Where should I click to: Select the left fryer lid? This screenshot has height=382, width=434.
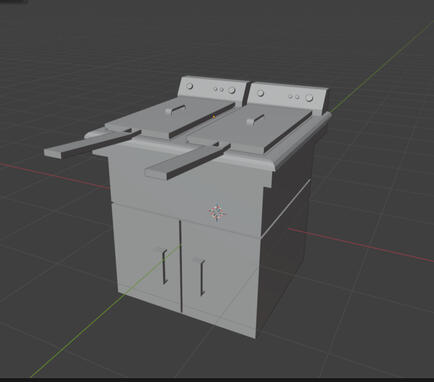[x=170, y=118]
